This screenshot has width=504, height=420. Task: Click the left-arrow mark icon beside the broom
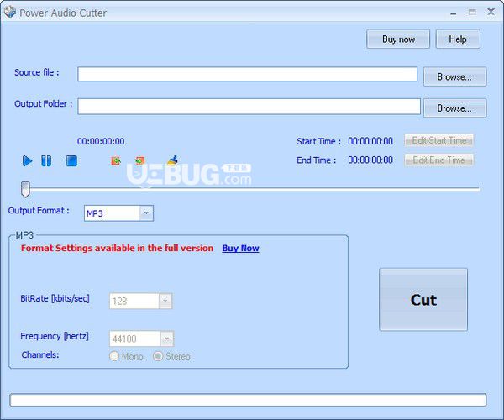[139, 160]
